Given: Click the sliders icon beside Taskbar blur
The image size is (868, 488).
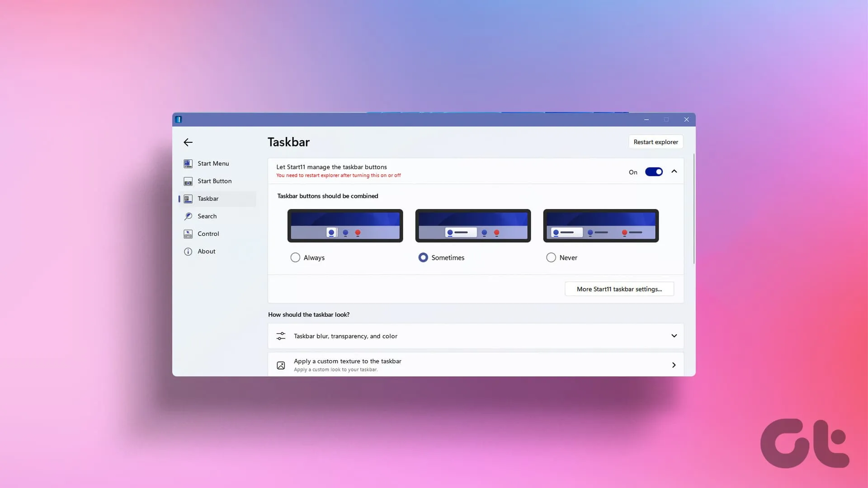Looking at the screenshot, I should click(x=281, y=336).
